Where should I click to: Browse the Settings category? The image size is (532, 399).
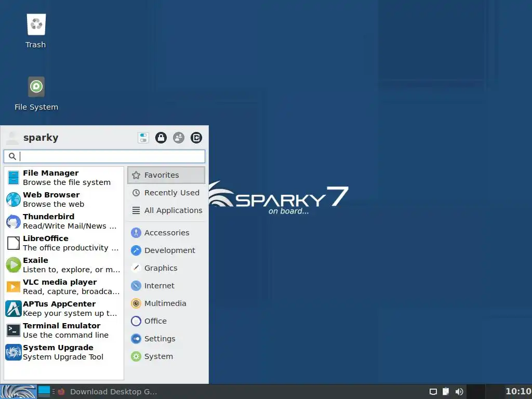pos(166,339)
